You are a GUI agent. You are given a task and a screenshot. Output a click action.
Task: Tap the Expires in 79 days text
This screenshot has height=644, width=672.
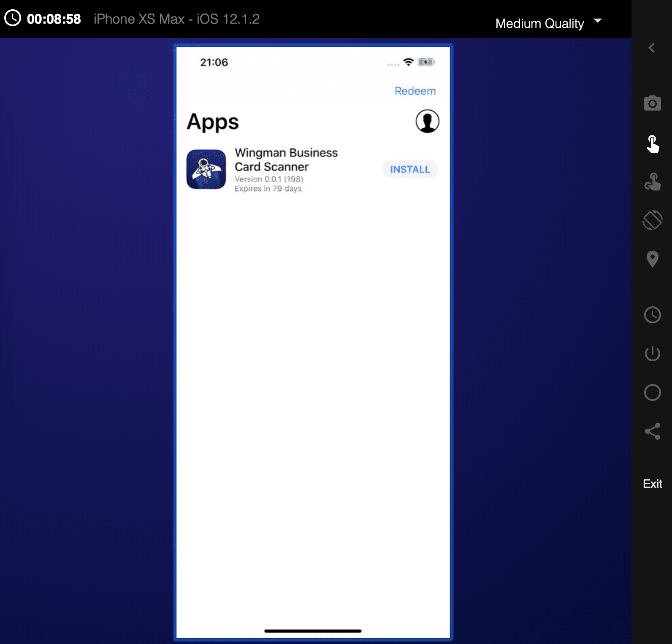[268, 189]
